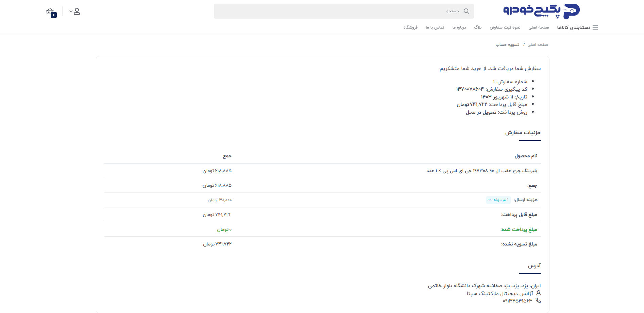Screen dimensions: 644x313
Task: Click paid amount ۰ تومان
Action: 224,229
